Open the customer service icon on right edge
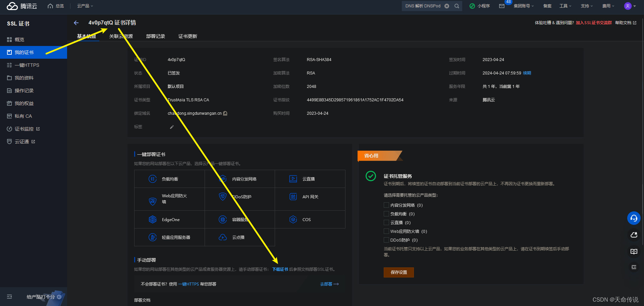The image size is (644, 306). pos(634,218)
